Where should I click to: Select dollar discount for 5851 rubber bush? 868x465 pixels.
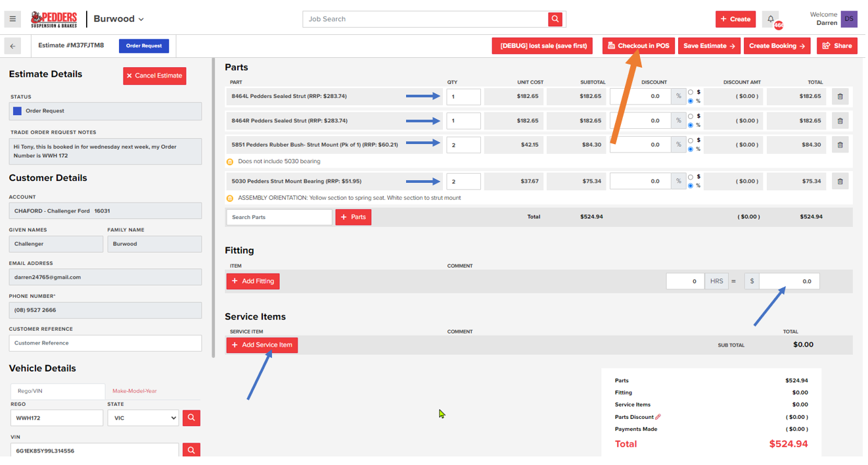(x=691, y=140)
